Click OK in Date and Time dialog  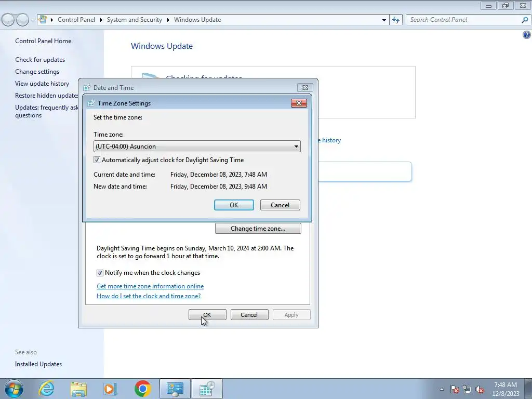207,315
